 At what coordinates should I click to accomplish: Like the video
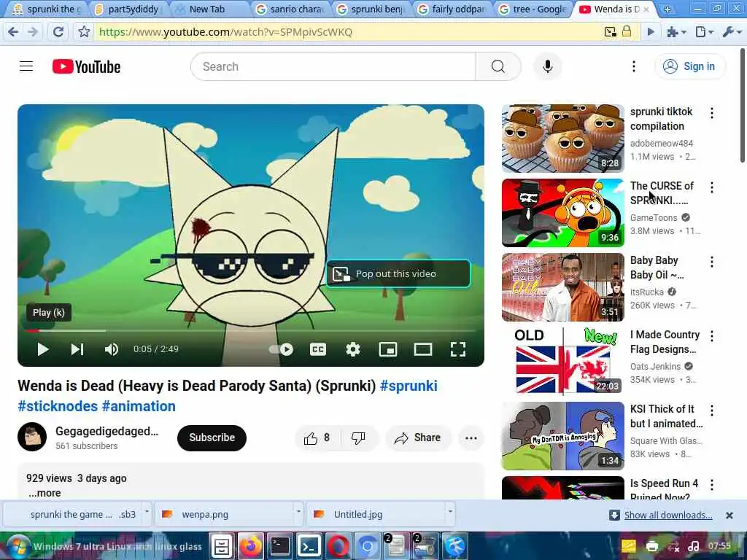[317, 438]
